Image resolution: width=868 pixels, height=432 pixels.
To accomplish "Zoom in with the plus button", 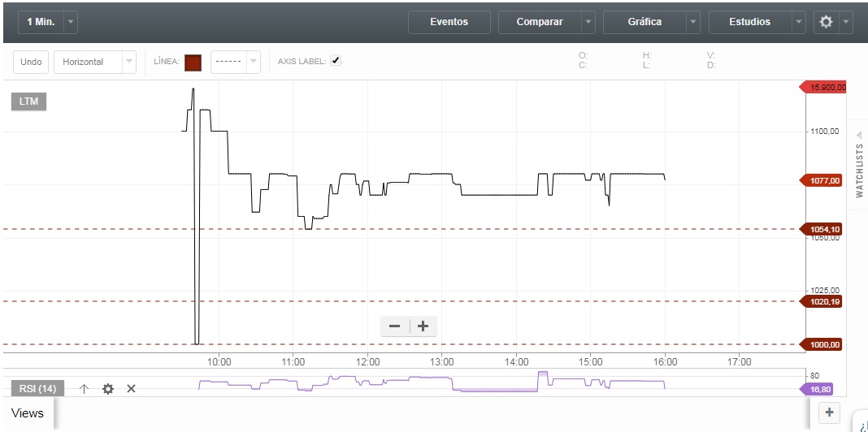I will coord(423,326).
